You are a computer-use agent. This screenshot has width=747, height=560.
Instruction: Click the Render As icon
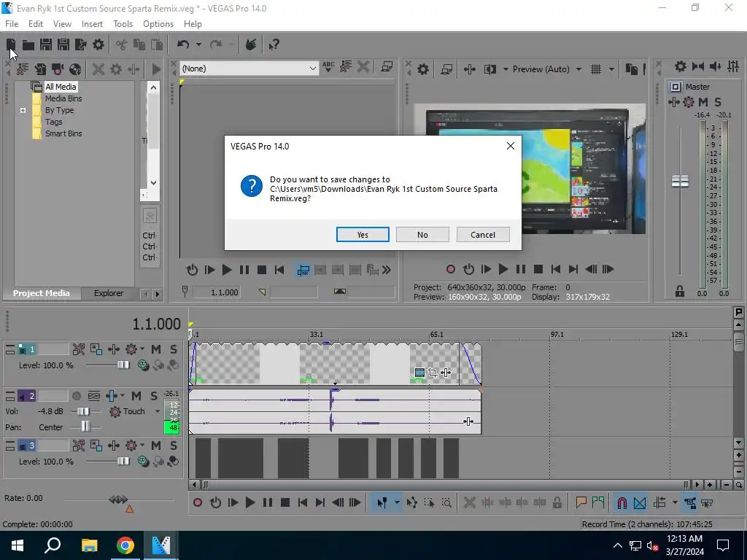tap(81, 44)
